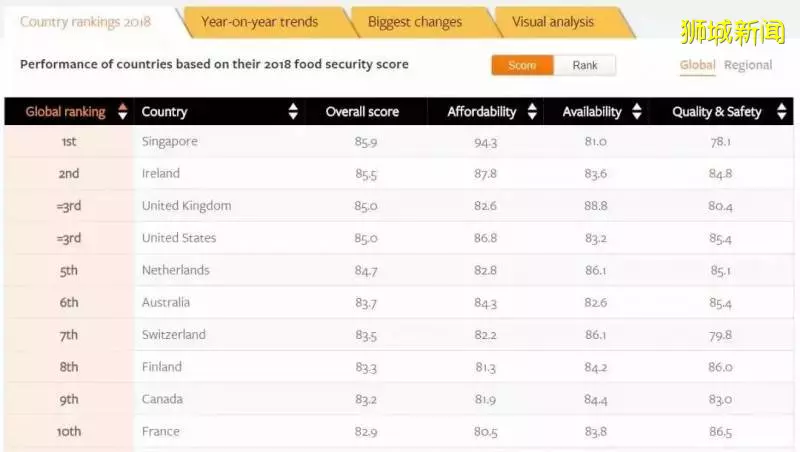Viewport: 800px width, 452px height.
Task: Select the Regional view option
Action: pos(748,65)
